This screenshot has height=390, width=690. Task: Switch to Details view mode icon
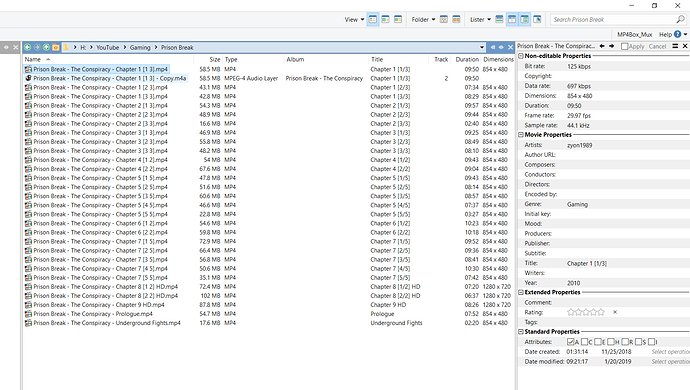(x=373, y=19)
